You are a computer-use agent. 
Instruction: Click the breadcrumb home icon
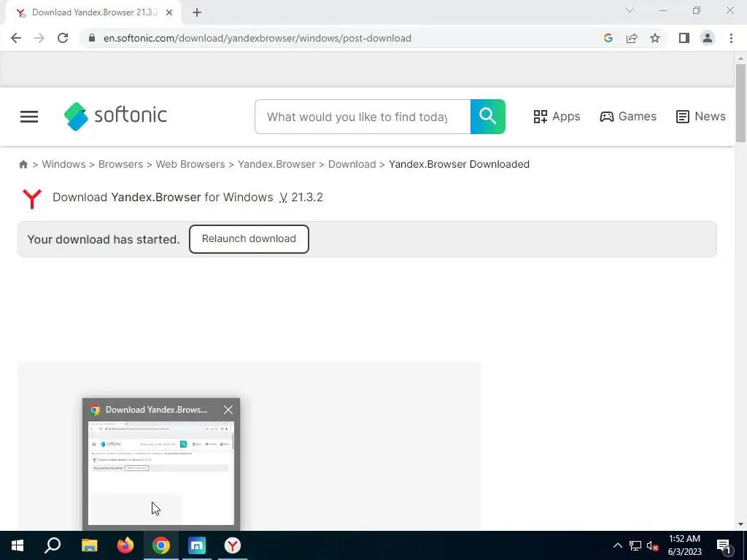pos(23,164)
